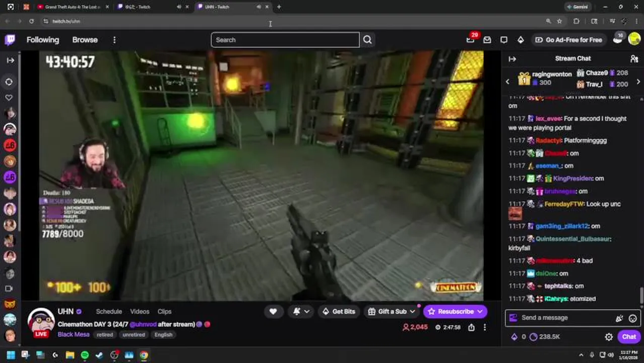Open the Videos tab of UHN

(140, 312)
